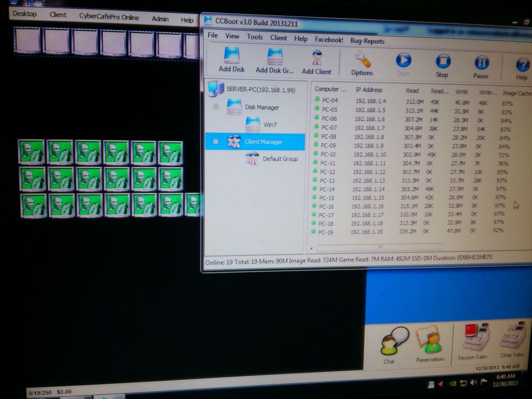
Task: Open Session Sales cash register icon
Action: [x=474, y=341]
